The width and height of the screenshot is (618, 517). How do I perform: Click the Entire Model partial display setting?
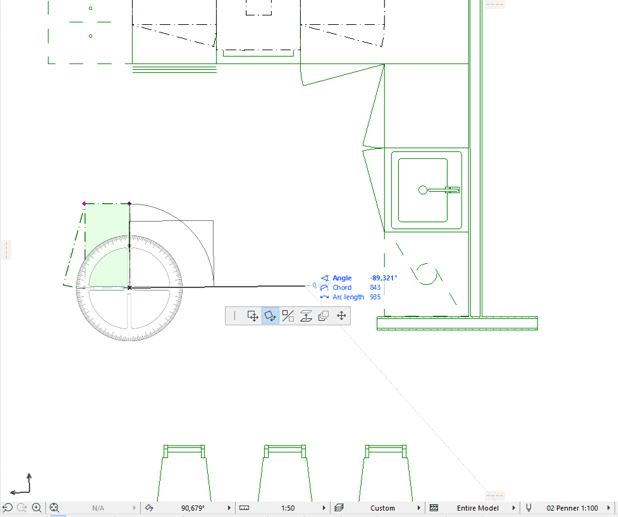coord(478,508)
